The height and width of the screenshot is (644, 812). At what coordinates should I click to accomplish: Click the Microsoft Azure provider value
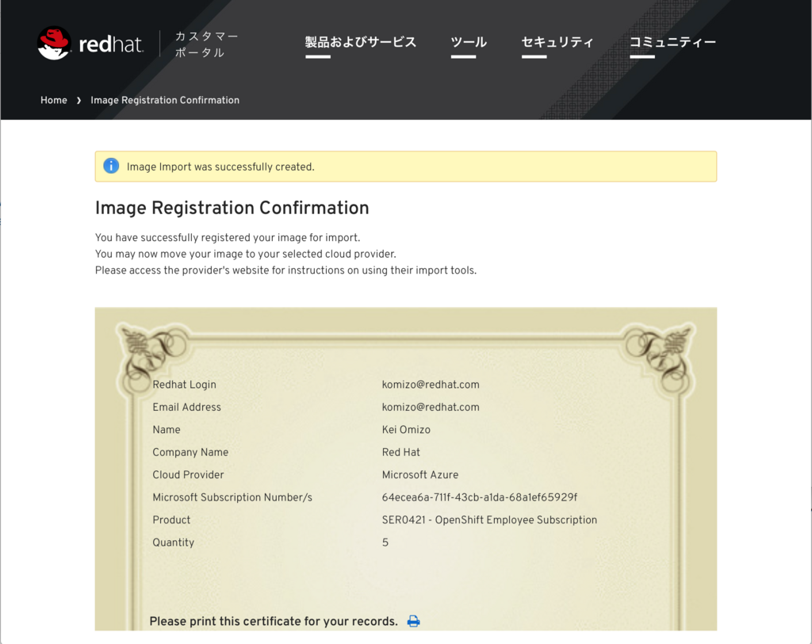pyautogui.click(x=420, y=474)
